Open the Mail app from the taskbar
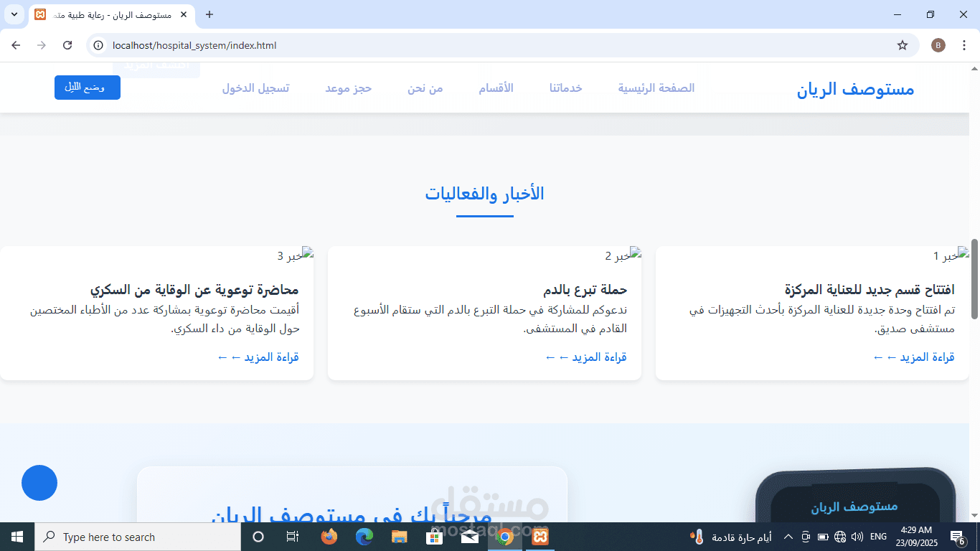 [470, 537]
